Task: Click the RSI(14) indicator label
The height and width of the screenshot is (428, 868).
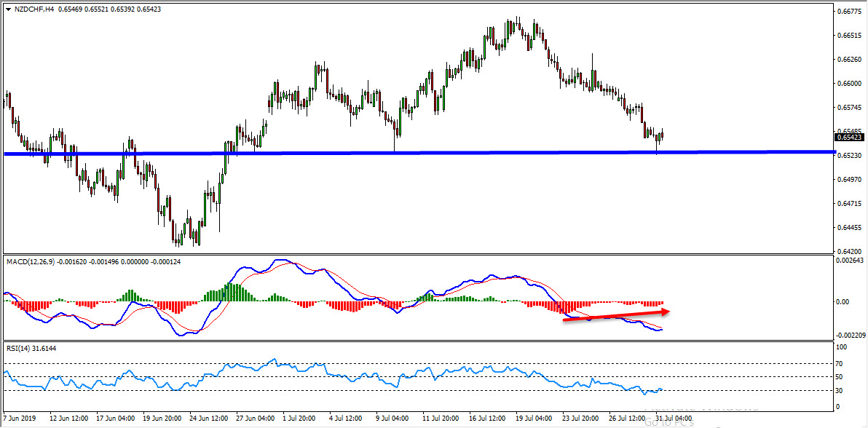Action: point(20,348)
